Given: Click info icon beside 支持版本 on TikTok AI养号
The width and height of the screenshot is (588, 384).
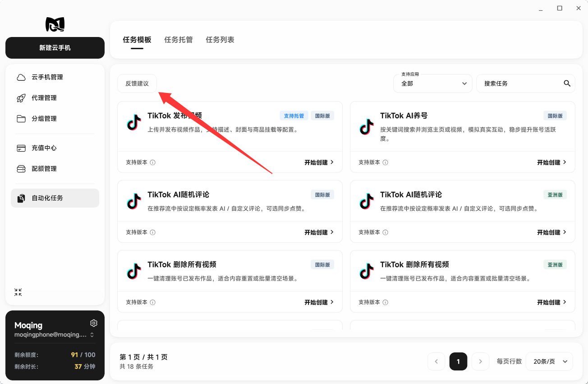Looking at the screenshot, I should [x=385, y=162].
